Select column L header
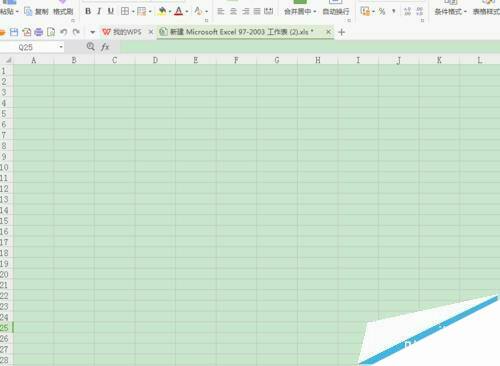Image resolution: width=500 pixels, height=366 pixels. tap(480, 60)
